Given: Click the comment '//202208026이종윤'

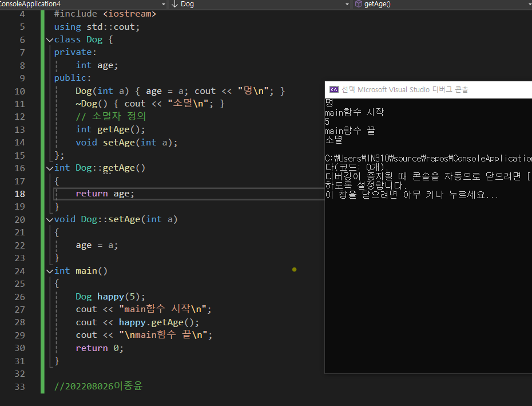Looking at the screenshot, I should click(x=98, y=386).
